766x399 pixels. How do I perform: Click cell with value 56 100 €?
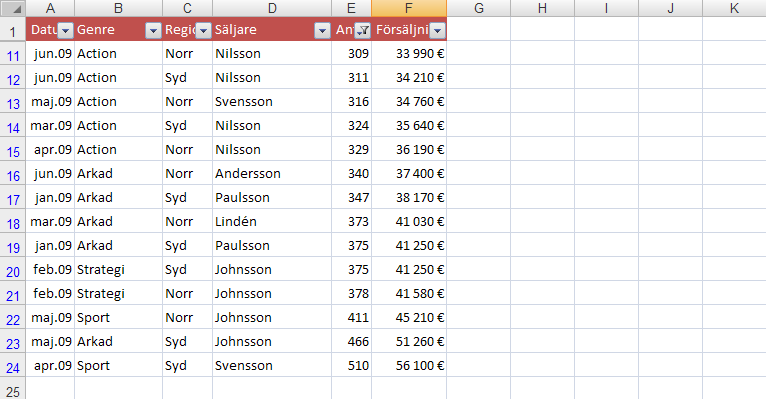[409, 364]
